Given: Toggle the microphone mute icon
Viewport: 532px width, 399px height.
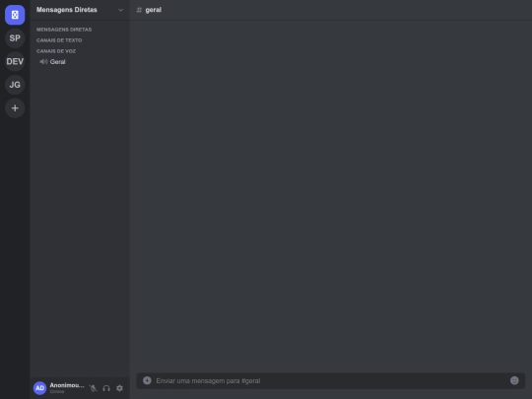Looking at the screenshot, I should (x=93, y=388).
